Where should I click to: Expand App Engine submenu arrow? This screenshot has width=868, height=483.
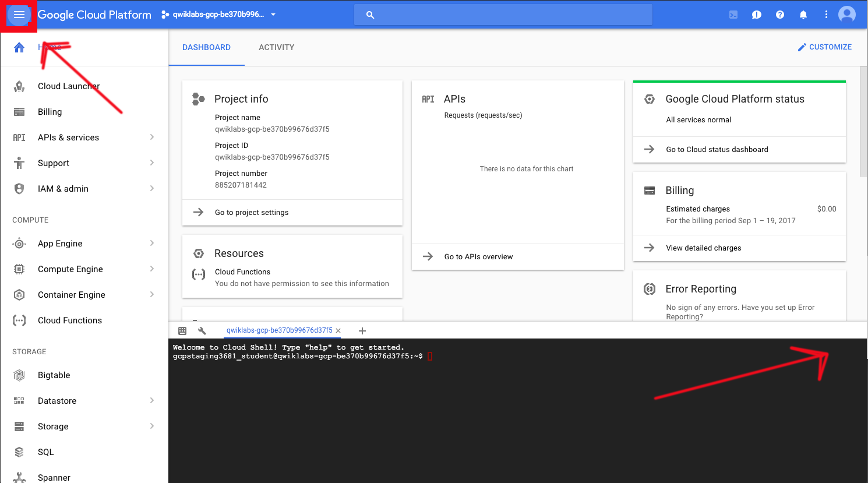click(152, 244)
